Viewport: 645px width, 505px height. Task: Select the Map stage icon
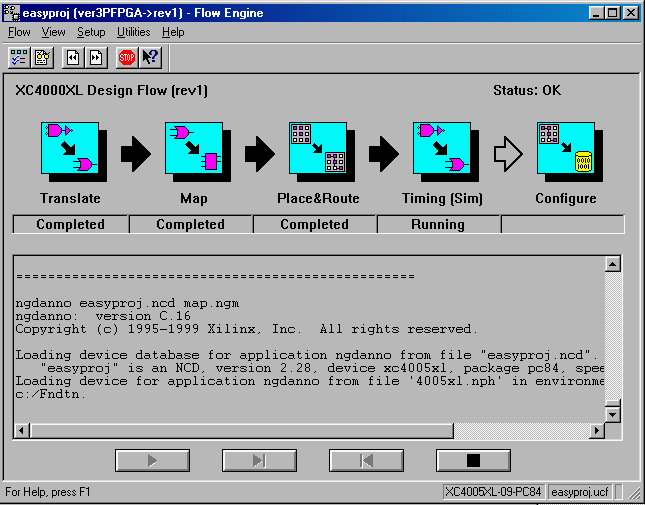193,149
